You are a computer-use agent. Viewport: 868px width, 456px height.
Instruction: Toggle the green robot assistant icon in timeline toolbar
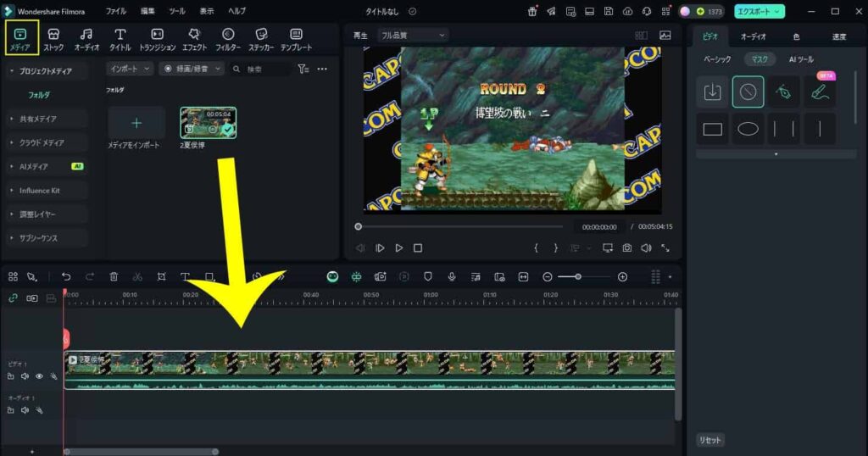point(332,276)
